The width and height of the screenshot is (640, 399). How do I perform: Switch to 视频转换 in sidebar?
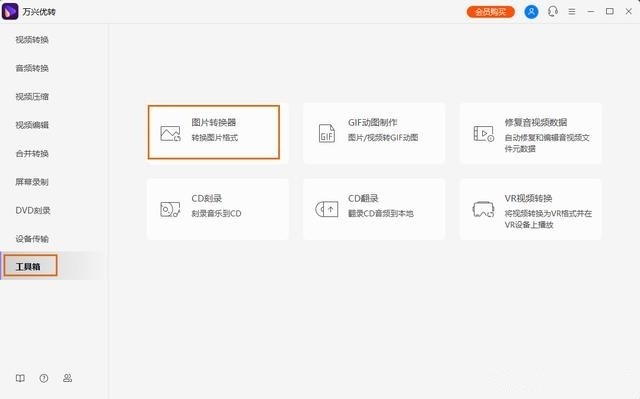click(32, 40)
